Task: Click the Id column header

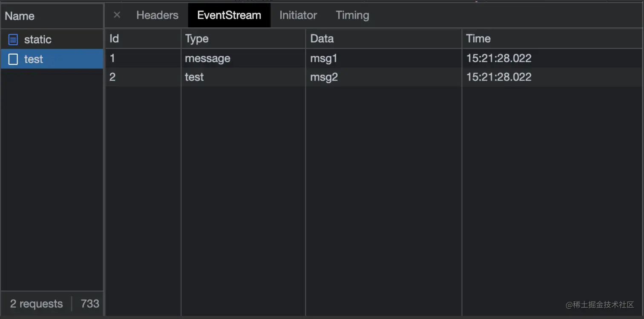Action: click(x=114, y=39)
